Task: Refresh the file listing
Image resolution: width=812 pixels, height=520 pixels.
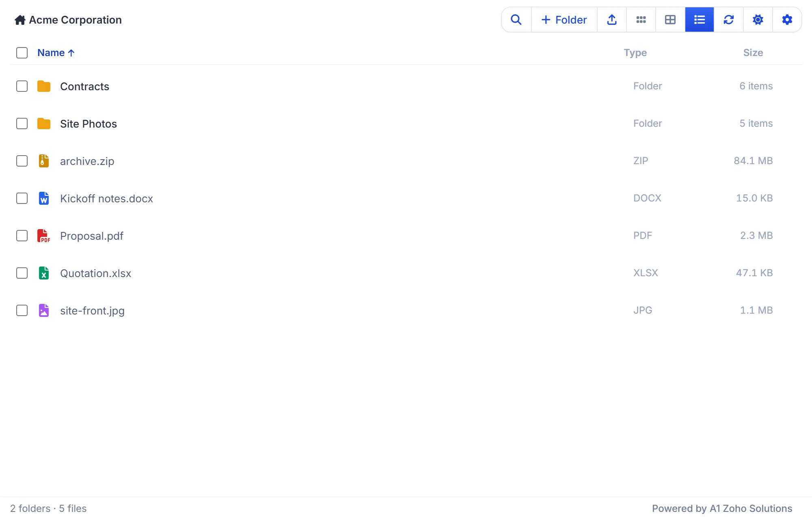Action: click(729, 19)
